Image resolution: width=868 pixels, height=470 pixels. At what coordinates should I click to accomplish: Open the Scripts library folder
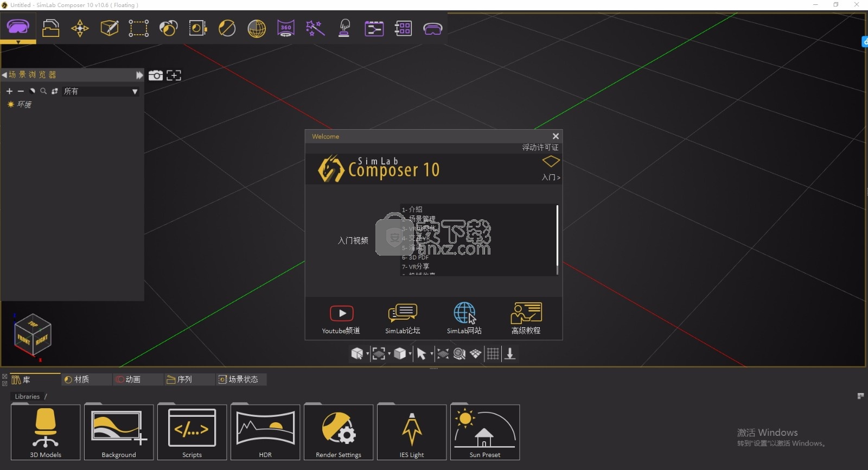(192, 432)
